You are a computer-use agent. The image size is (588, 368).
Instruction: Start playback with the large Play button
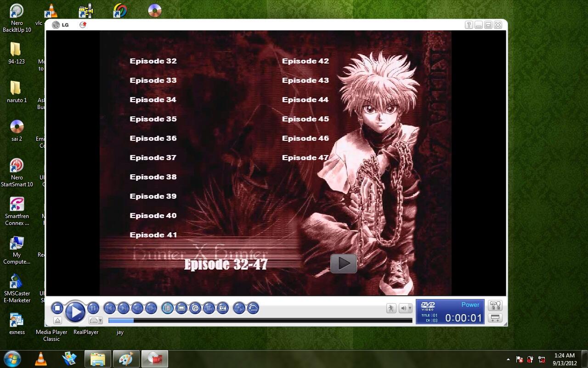[x=75, y=312]
